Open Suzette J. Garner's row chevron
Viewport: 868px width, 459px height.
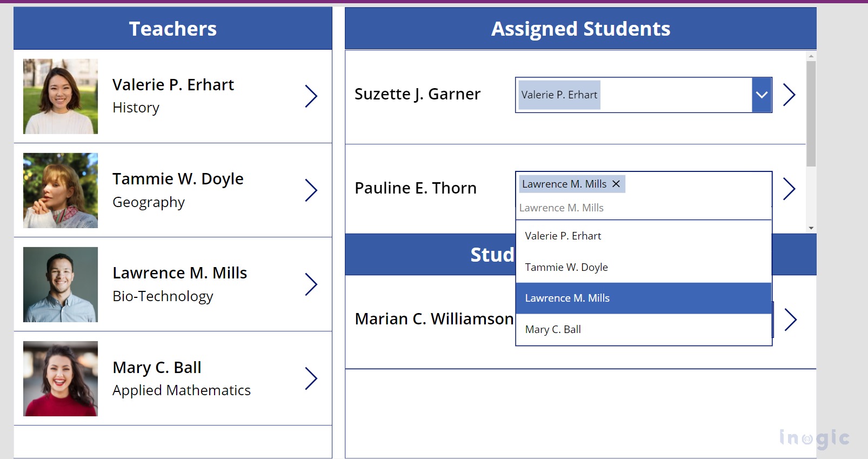790,95
